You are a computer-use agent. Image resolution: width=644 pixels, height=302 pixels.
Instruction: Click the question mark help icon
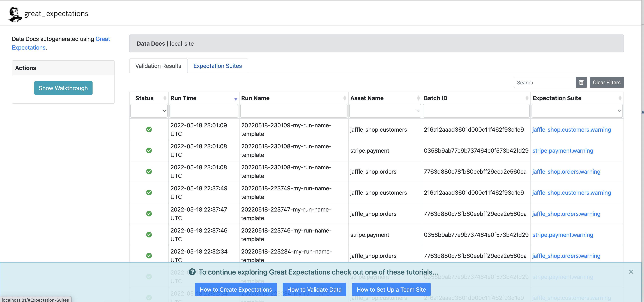click(192, 272)
